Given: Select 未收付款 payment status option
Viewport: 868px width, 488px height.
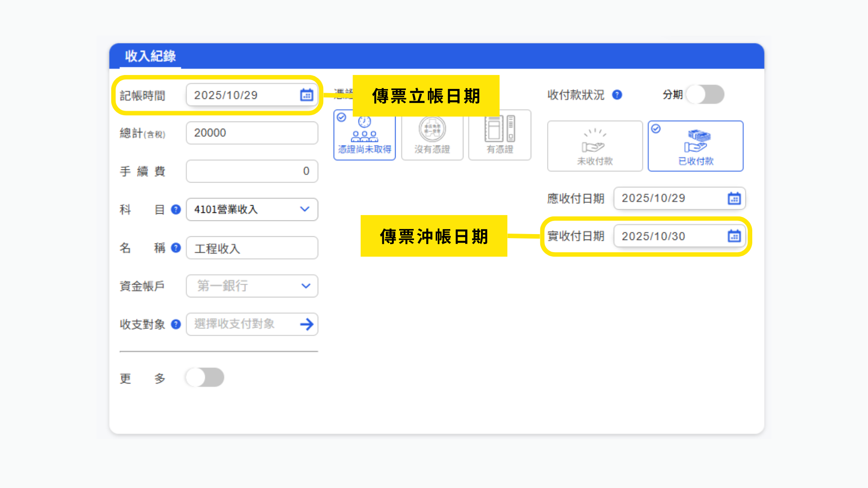Looking at the screenshot, I should [594, 146].
